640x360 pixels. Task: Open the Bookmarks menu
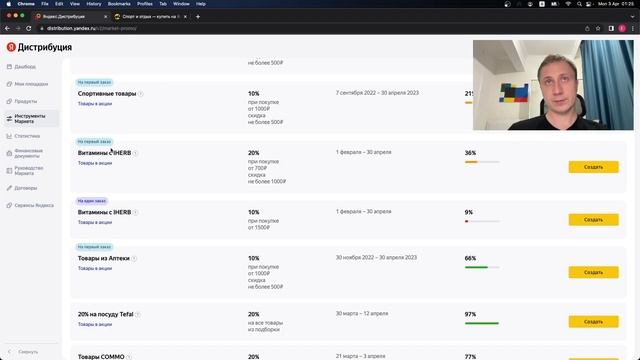click(x=119, y=4)
